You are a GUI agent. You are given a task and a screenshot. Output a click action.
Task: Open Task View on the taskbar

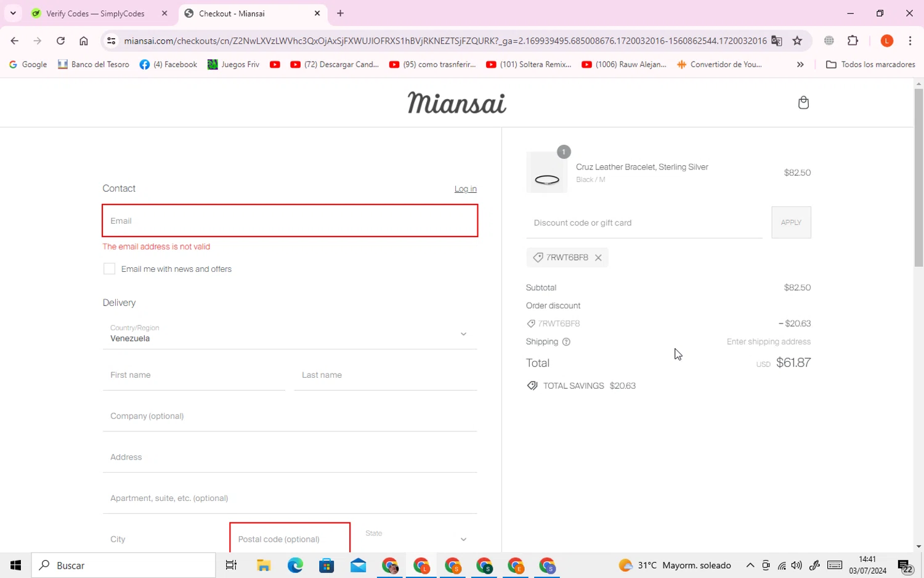pyautogui.click(x=231, y=565)
